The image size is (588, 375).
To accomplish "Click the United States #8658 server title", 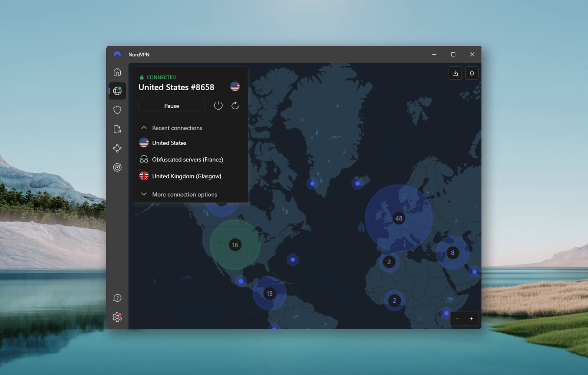I will pyautogui.click(x=176, y=87).
